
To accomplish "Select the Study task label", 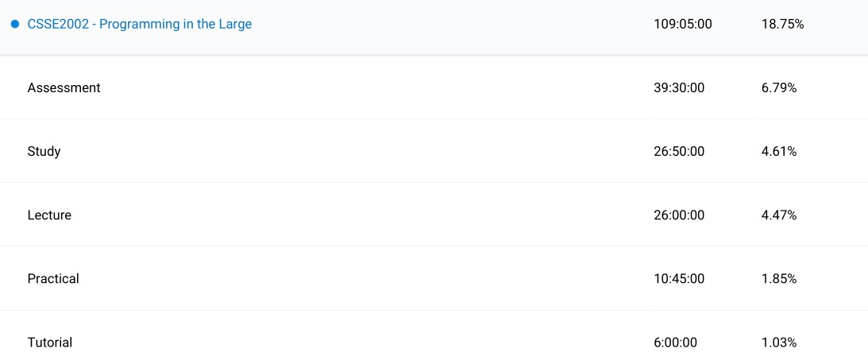I will point(44,152).
